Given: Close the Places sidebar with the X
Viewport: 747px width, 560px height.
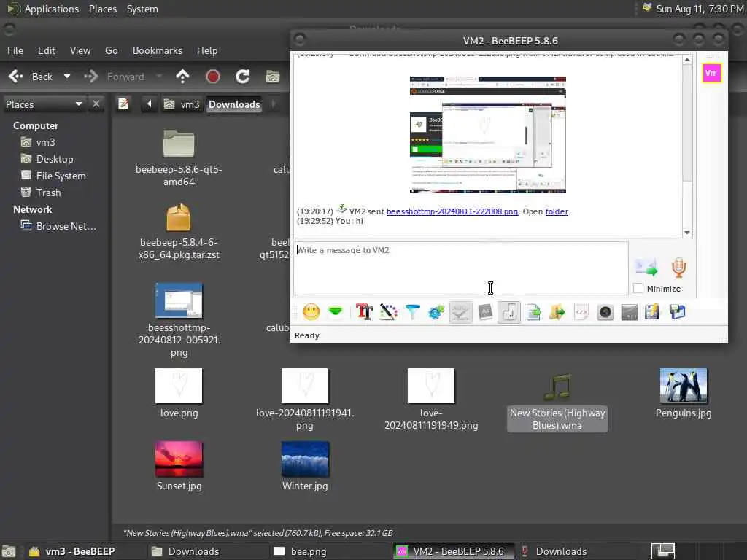Looking at the screenshot, I should coord(96,104).
